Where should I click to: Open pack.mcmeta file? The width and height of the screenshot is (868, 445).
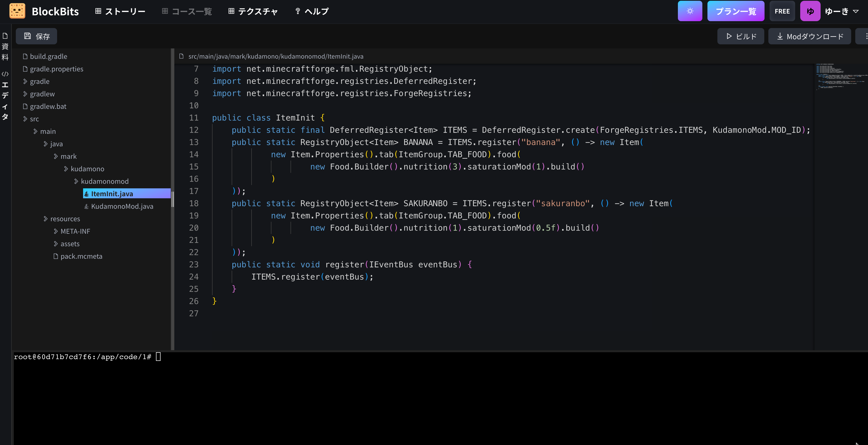tap(81, 256)
